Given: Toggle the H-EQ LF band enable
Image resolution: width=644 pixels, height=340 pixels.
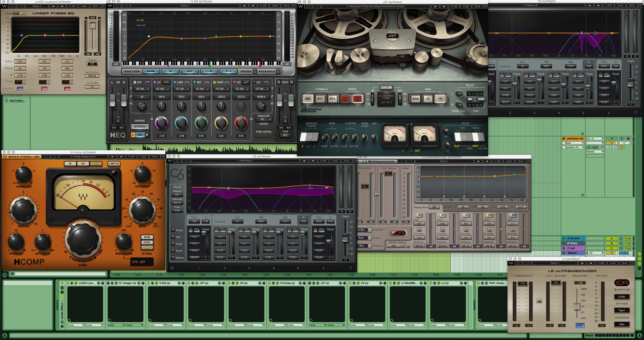Looking at the screenshot, I should (154, 82).
